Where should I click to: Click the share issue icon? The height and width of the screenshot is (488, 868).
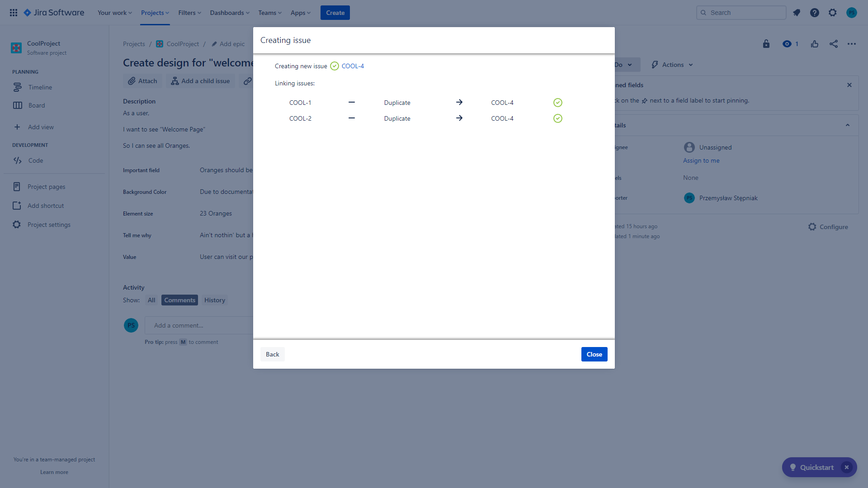(x=834, y=44)
